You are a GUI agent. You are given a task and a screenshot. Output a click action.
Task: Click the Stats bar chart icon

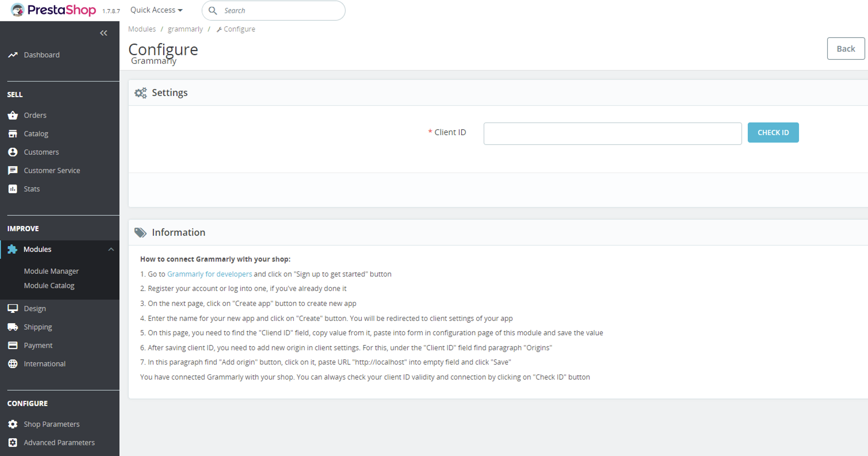[13, 189]
